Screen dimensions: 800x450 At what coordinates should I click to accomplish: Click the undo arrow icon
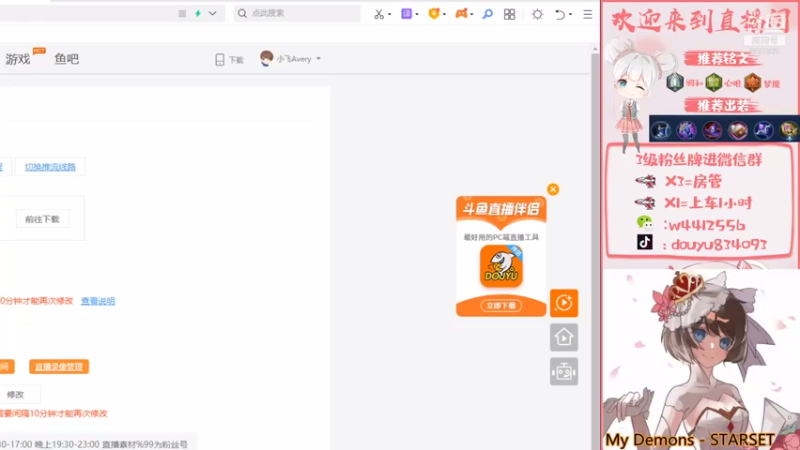560,14
